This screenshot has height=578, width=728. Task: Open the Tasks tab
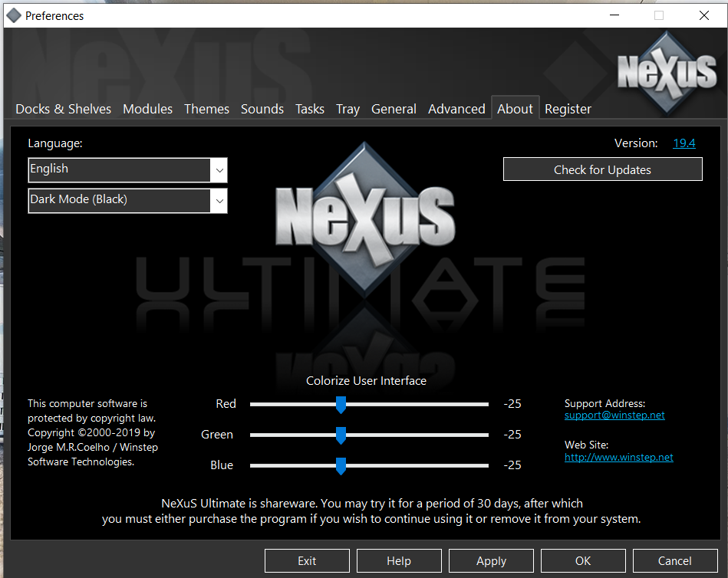310,109
